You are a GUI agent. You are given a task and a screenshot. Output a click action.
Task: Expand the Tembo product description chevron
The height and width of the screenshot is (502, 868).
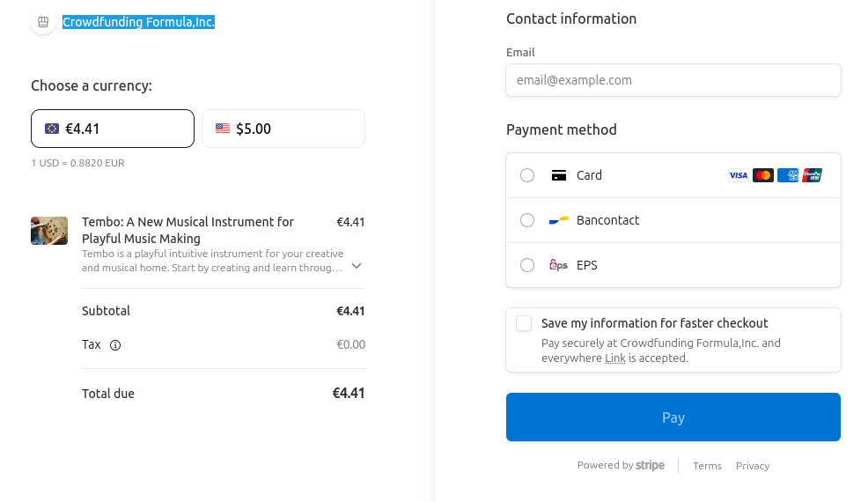tap(357, 265)
